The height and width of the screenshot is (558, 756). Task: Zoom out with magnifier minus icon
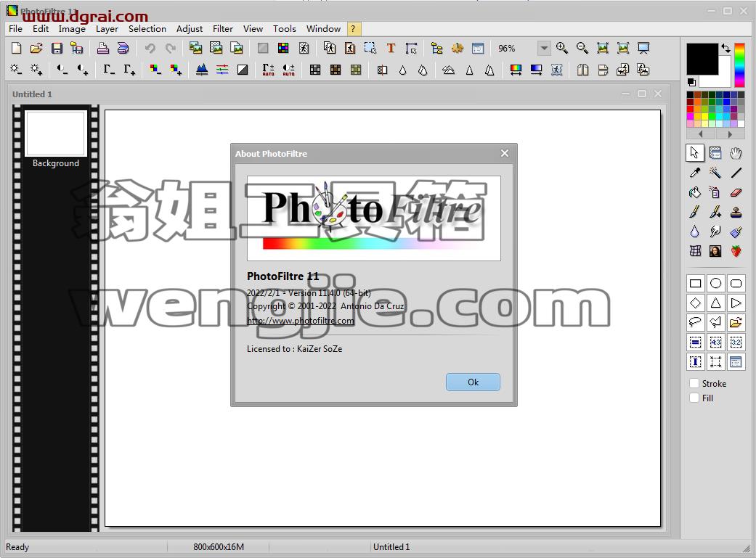(x=582, y=48)
